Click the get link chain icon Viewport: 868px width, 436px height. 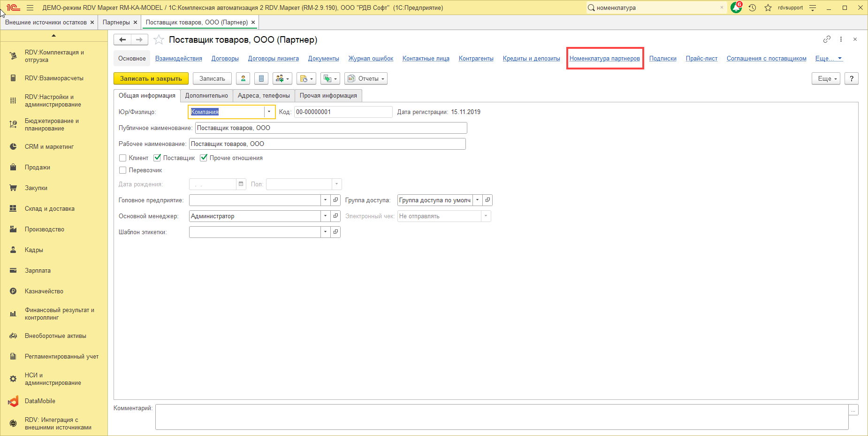pos(827,39)
